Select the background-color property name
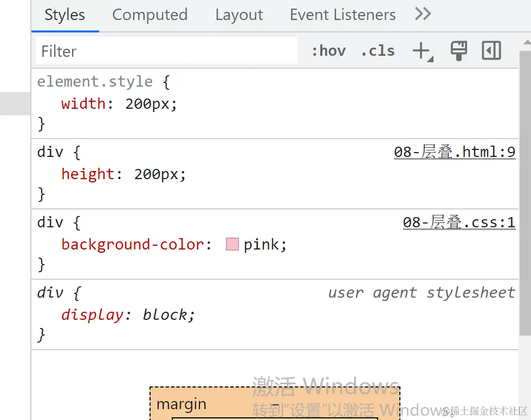Screen dimensions: 531x420 coord(132,244)
